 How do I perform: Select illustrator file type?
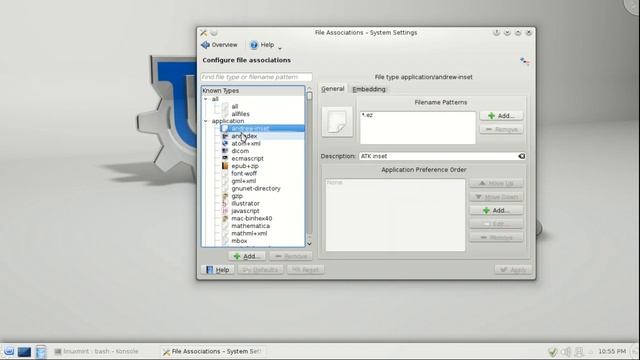click(245, 203)
